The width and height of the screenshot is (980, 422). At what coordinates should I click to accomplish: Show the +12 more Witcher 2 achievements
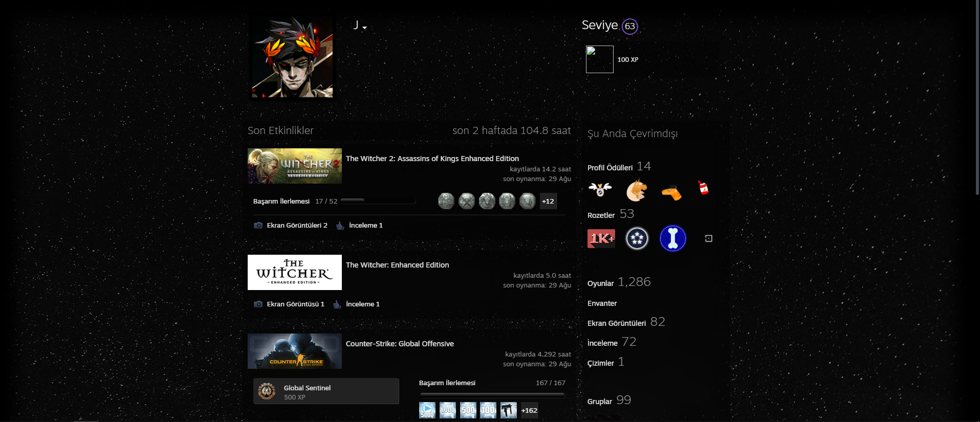coord(548,201)
